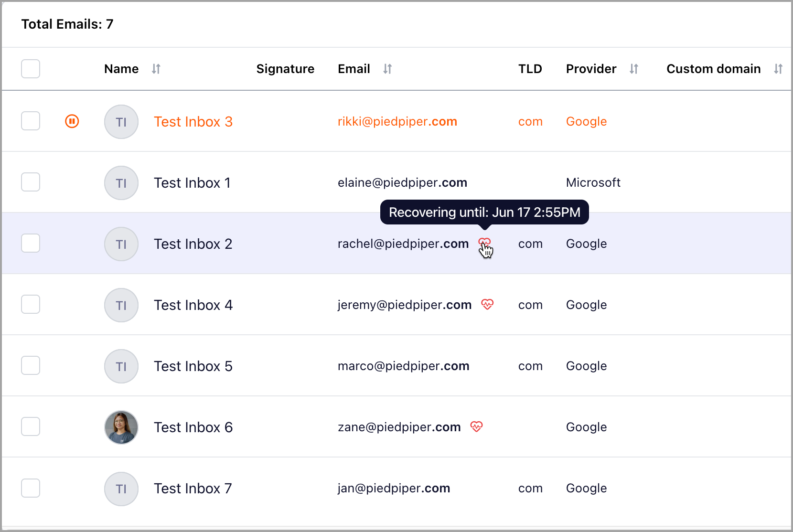Click the orange Google provider for Test Inbox 3

click(x=587, y=122)
